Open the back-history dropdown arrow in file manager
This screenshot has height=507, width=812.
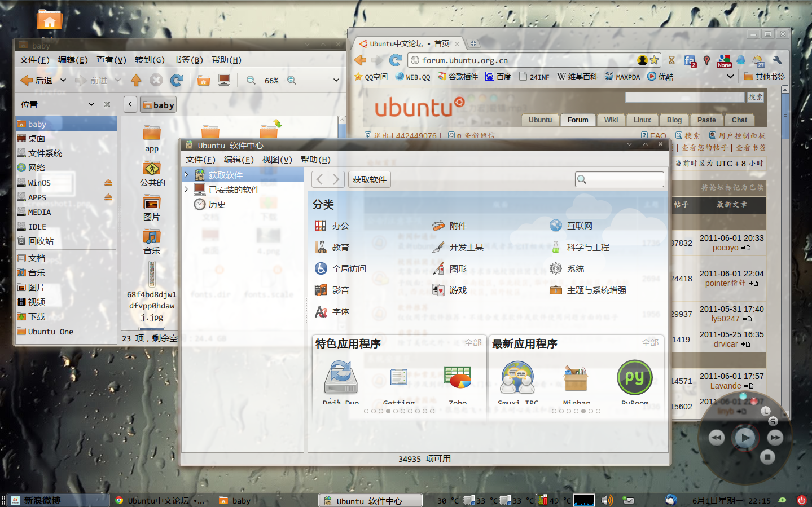tap(63, 81)
